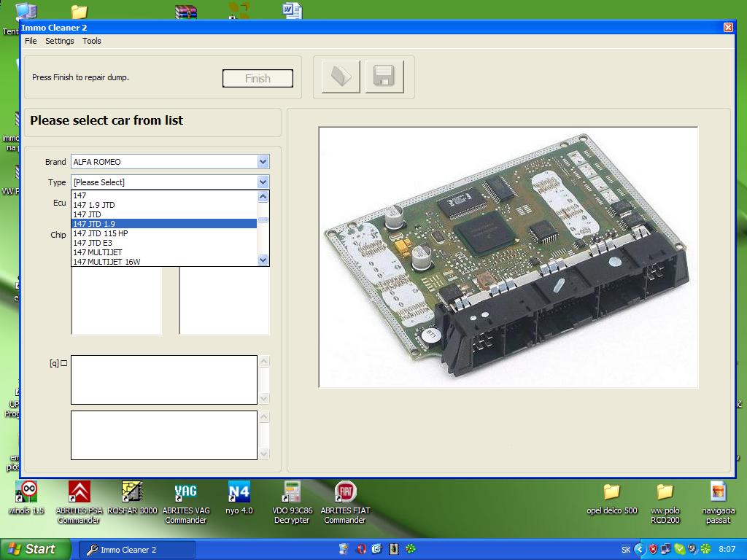747x560 pixels.
Task: Select 147 MULTIJET 16W in the list
Action: click(164, 262)
